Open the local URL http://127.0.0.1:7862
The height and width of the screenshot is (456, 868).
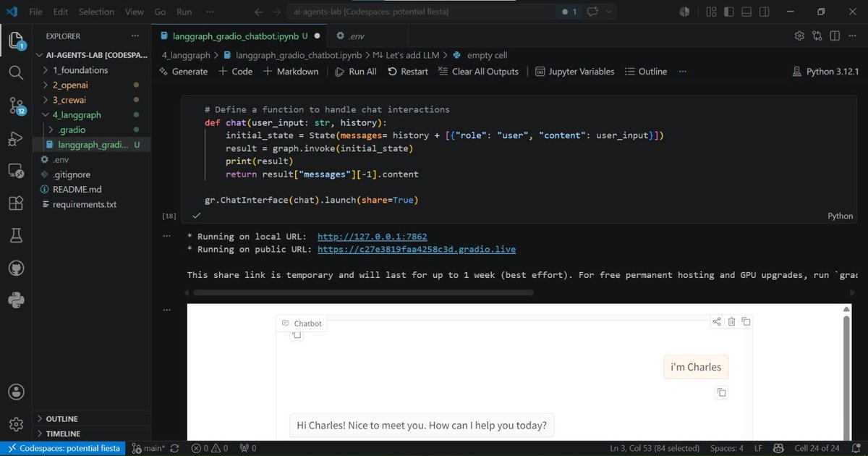pyautogui.click(x=372, y=236)
